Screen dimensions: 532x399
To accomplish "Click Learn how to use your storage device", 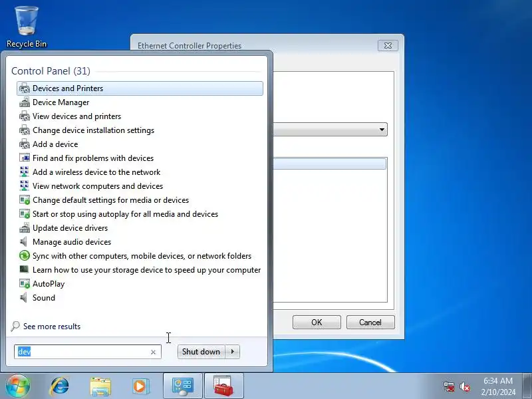I will 146,270.
